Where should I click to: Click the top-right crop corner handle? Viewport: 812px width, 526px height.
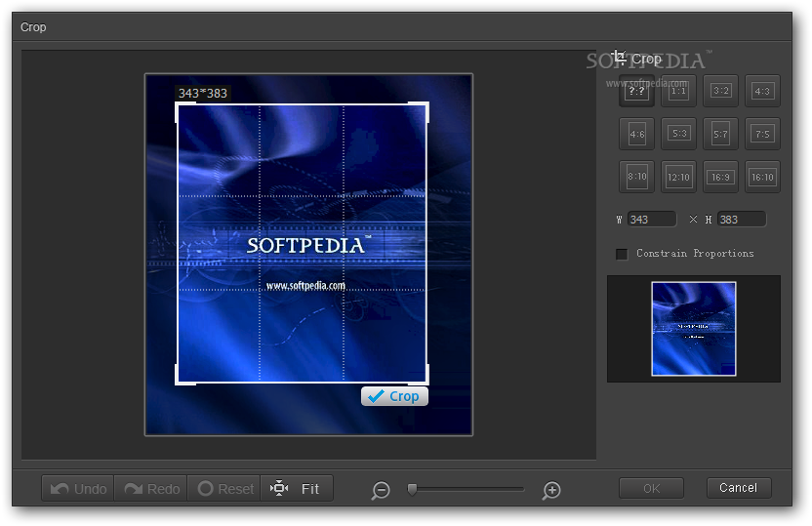425,107
